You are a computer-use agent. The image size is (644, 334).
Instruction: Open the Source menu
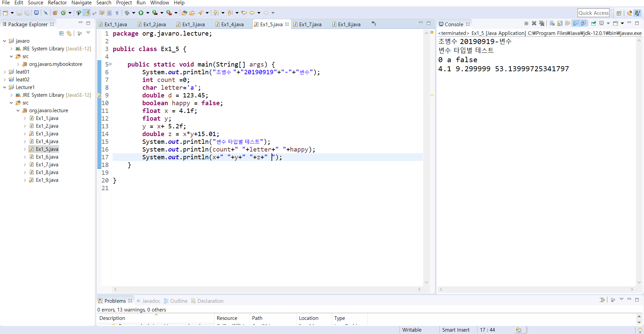tap(36, 3)
